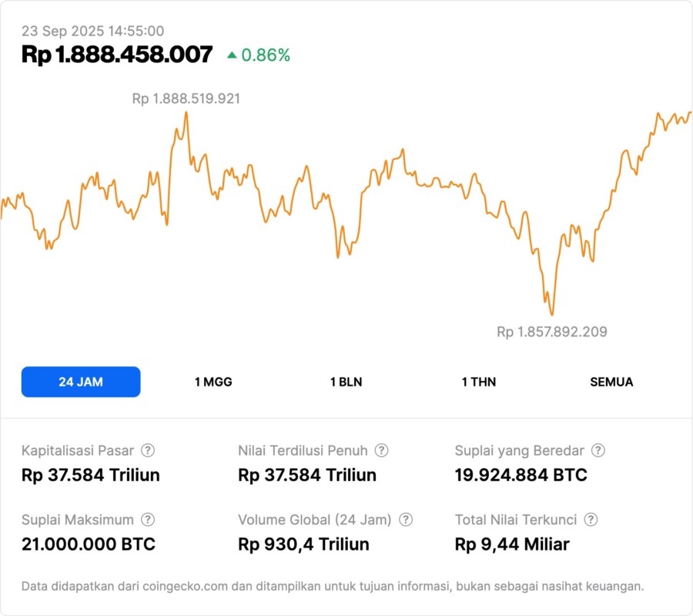This screenshot has width=693, height=616.
Task: Click the lowest dip on the orange price line
Action: 551,313
